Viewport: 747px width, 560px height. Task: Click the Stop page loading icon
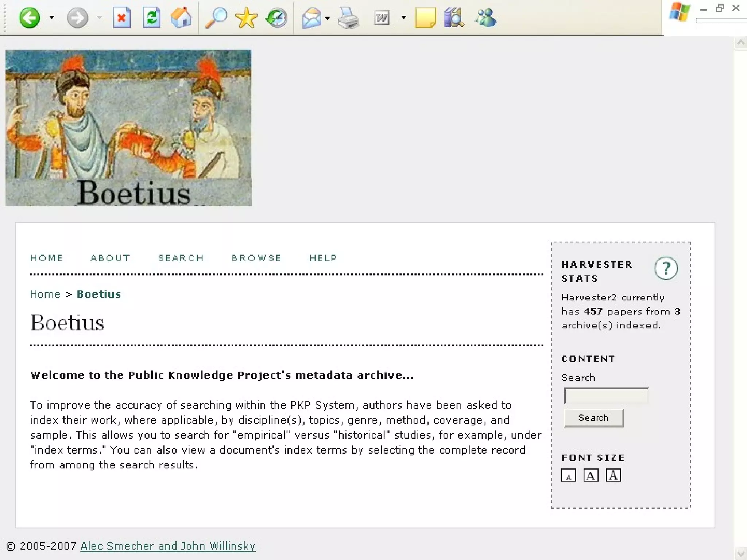click(x=121, y=17)
